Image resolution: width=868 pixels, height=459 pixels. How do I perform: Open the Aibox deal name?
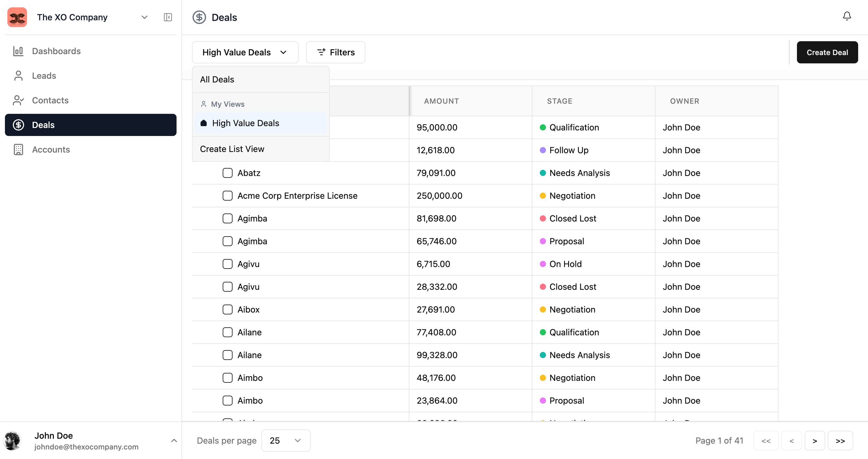tap(248, 309)
